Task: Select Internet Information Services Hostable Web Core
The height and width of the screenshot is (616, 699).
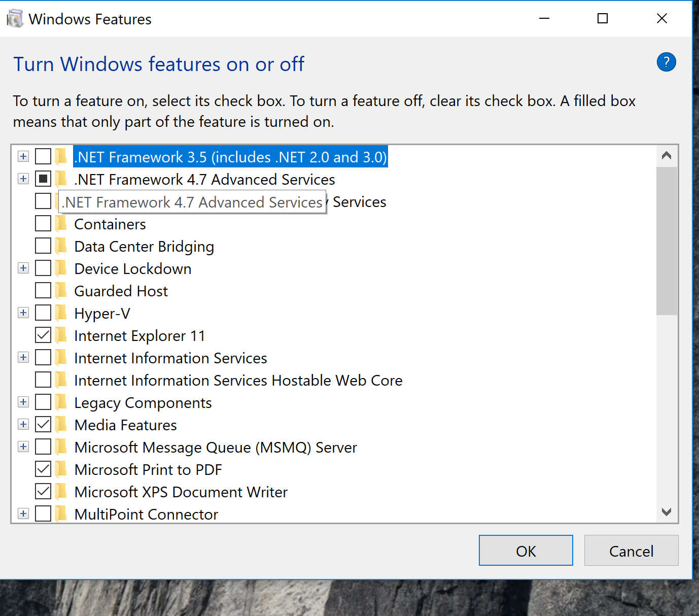Action: [238, 381]
